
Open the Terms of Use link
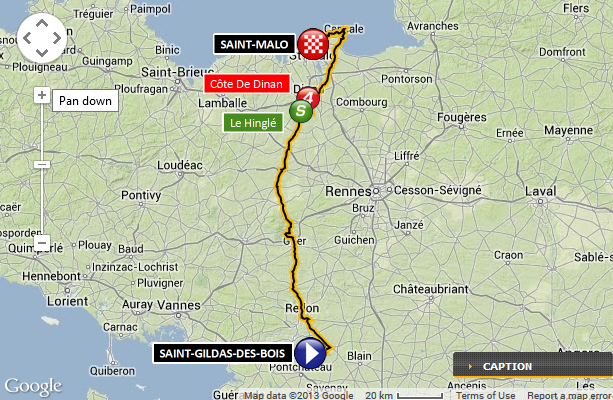[485, 395]
